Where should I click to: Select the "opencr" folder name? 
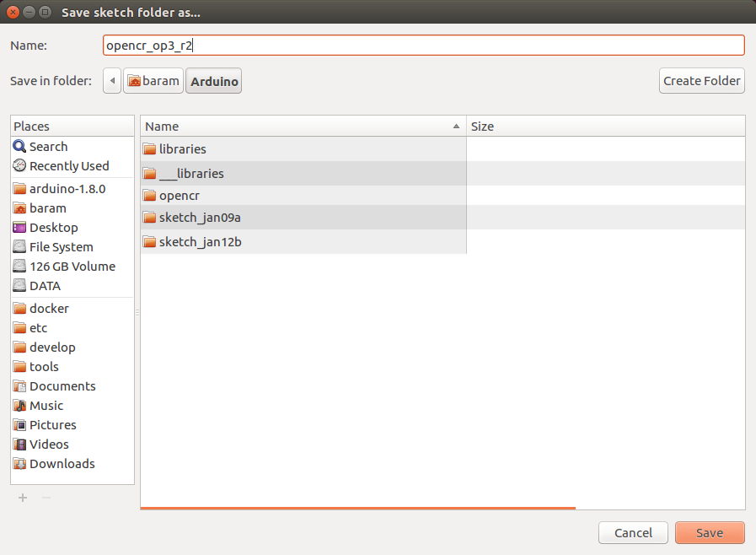180,196
